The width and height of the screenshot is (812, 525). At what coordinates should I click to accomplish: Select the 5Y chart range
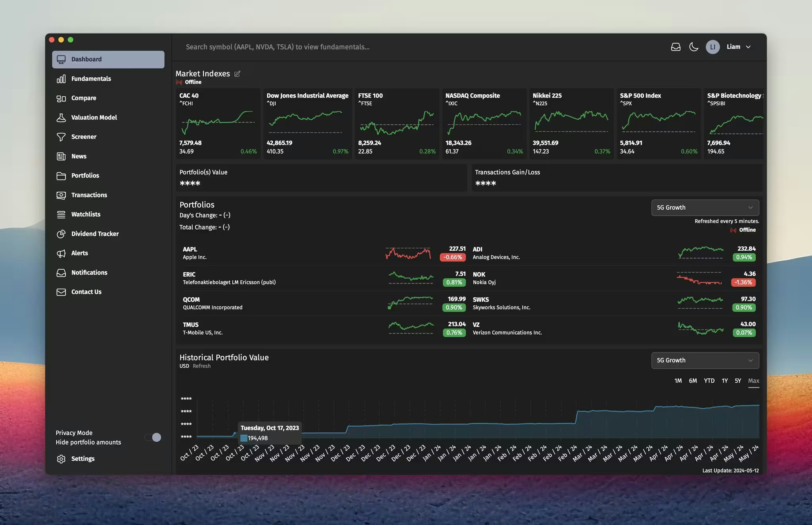pyautogui.click(x=737, y=381)
